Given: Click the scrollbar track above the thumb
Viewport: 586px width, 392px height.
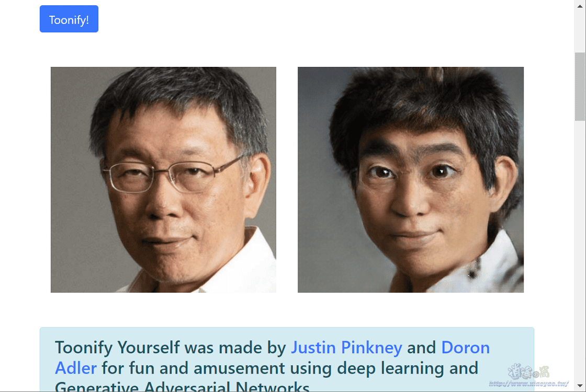Looking at the screenshot, I should [580, 32].
